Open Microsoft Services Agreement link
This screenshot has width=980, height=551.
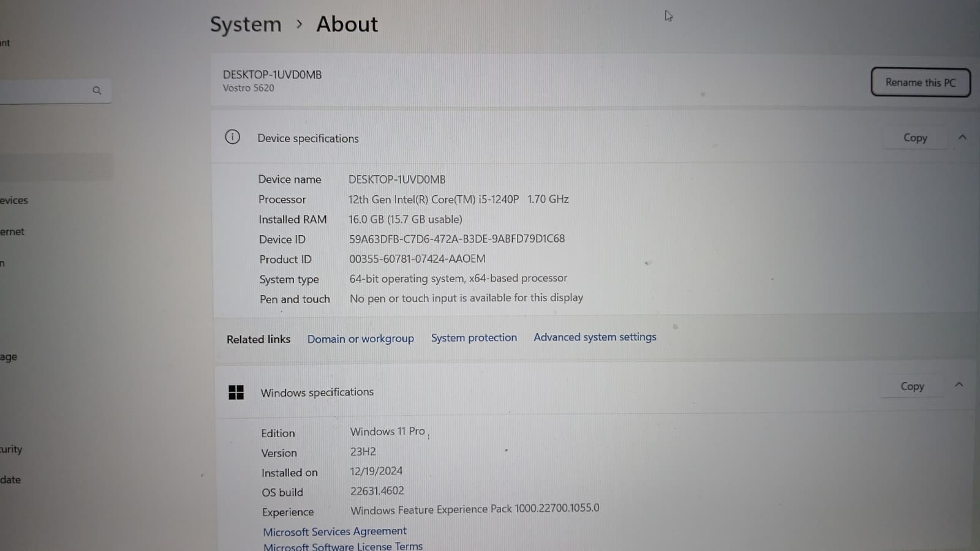(x=335, y=531)
